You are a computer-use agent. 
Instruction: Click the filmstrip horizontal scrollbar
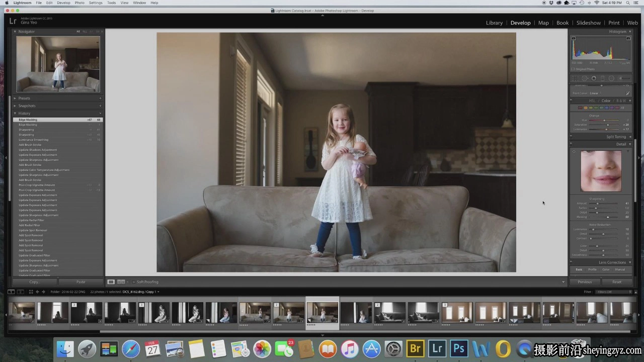point(365,331)
